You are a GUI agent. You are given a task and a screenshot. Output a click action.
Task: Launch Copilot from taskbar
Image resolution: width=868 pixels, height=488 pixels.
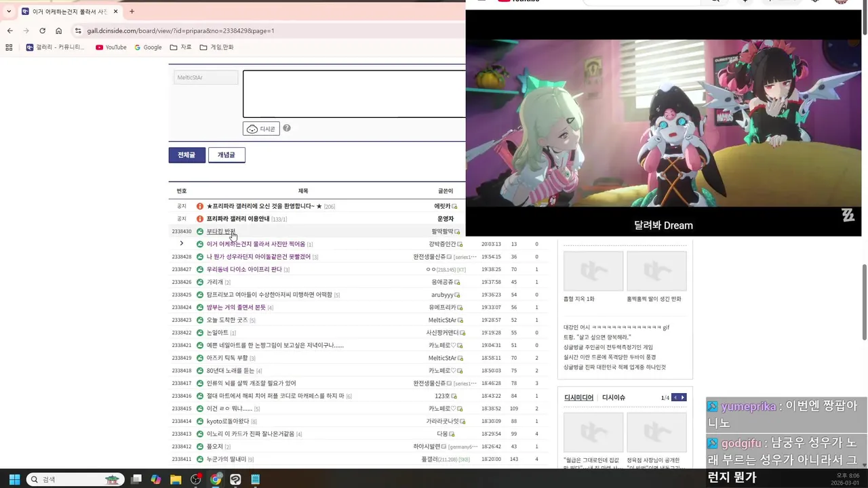[156, 479]
